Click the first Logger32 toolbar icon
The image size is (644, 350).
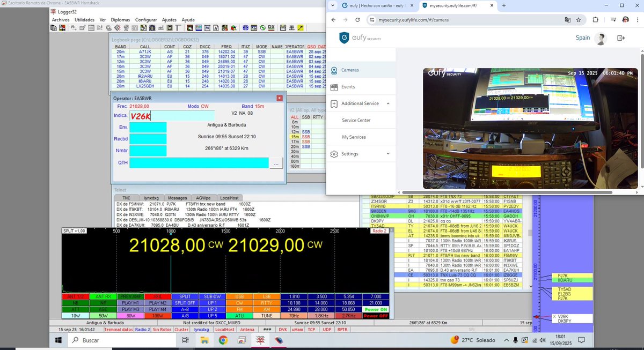pyautogui.click(x=54, y=27)
